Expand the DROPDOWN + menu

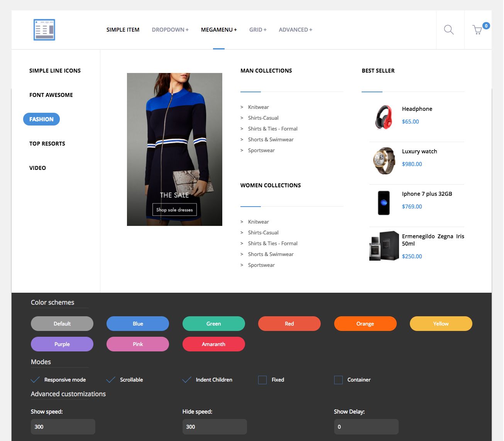click(x=170, y=30)
